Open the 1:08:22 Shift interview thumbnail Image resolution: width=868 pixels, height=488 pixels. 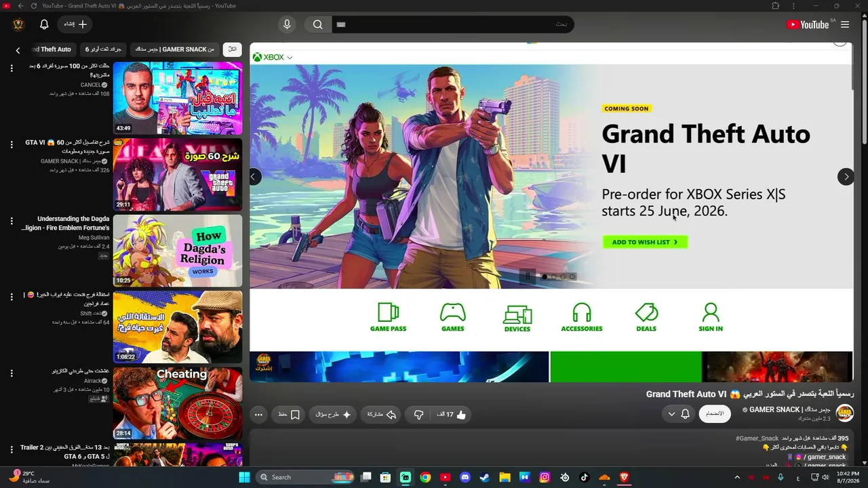pos(178,327)
